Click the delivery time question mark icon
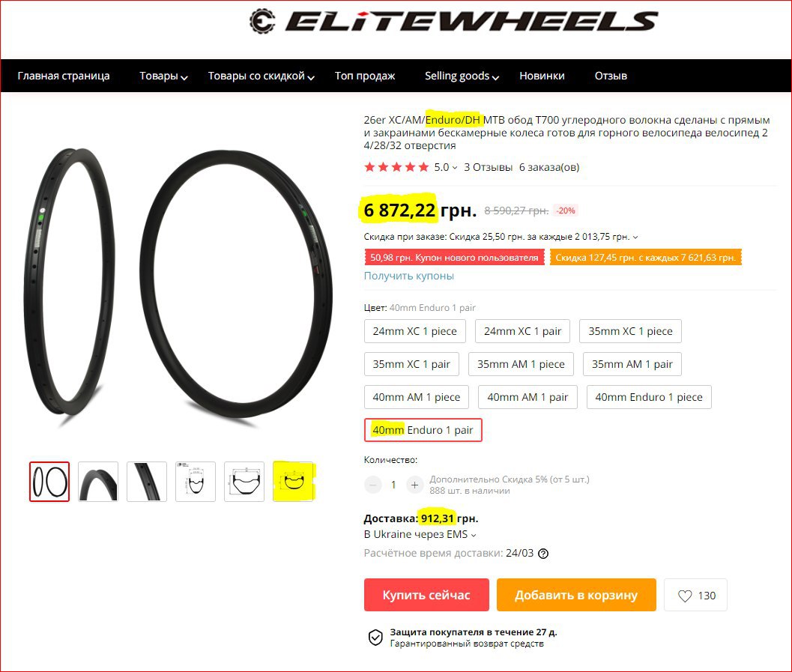This screenshot has height=672, width=792. [x=543, y=554]
